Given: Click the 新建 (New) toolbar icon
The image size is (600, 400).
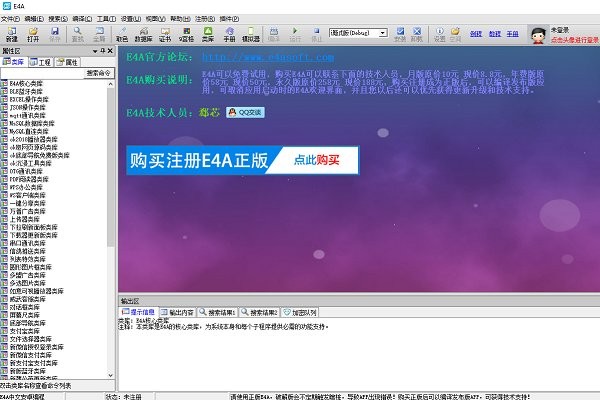Looking at the screenshot, I should tap(12, 34).
